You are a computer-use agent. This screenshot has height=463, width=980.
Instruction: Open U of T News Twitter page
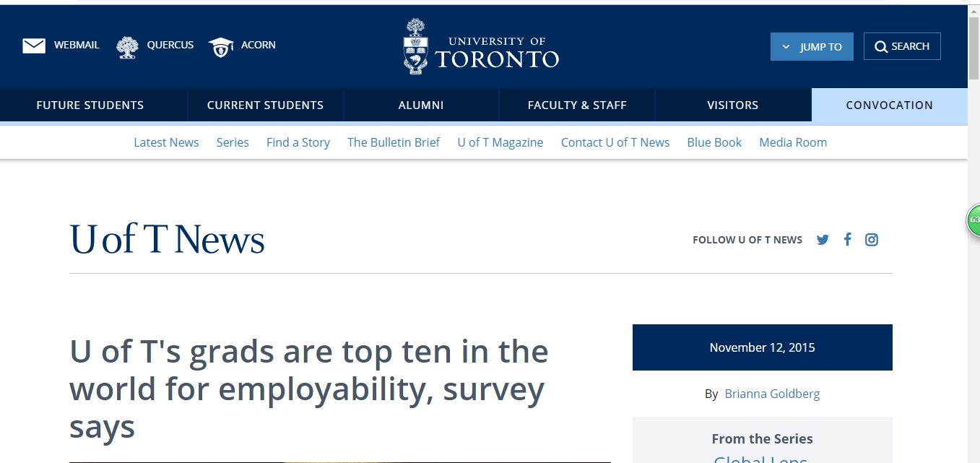coord(823,240)
